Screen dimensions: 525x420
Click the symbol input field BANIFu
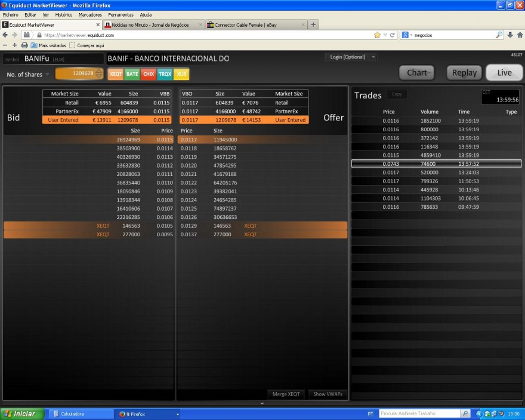pyautogui.click(x=53, y=59)
